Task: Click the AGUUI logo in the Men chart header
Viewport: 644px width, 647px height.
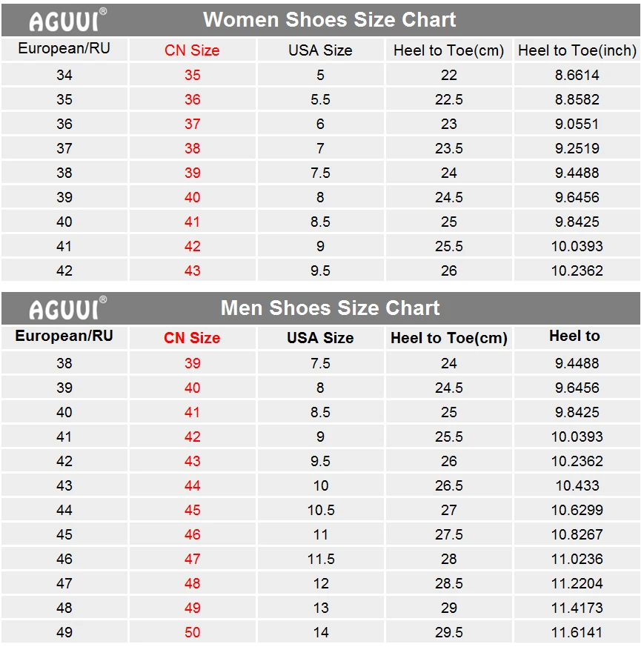Action: pos(67,308)
